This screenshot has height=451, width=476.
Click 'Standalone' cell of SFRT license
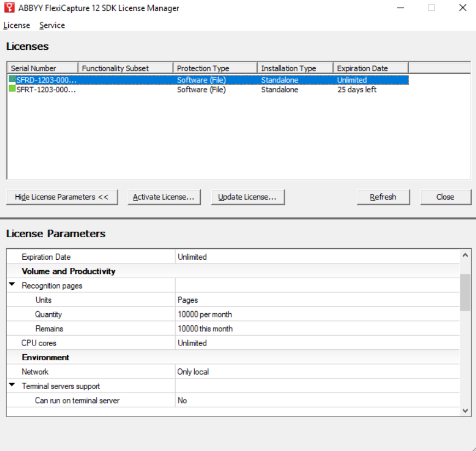(280, 90)
